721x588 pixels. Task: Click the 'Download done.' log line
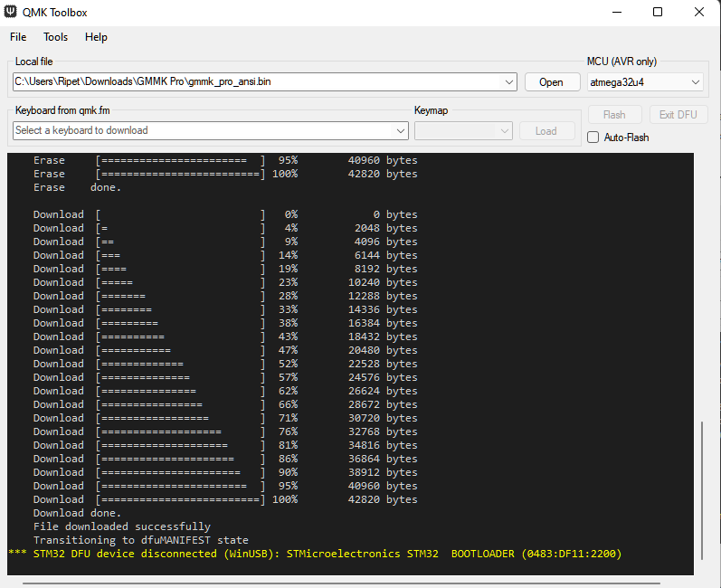pyautogui.click(x=77, y=513)
